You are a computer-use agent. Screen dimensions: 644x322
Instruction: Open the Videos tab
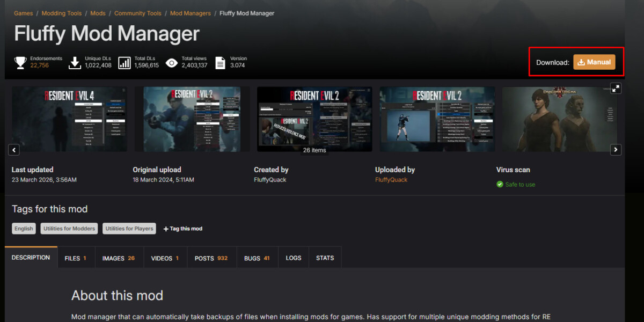coord(165,258)
